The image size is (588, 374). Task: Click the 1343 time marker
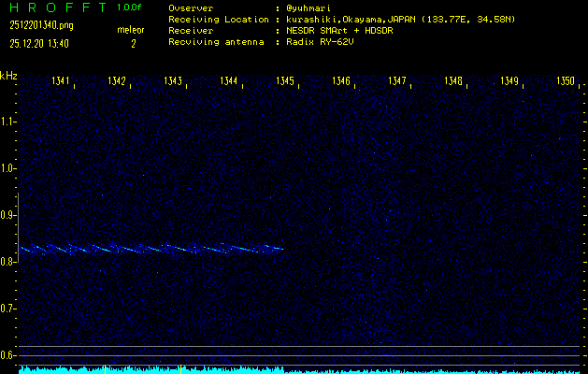pos(173,81)
